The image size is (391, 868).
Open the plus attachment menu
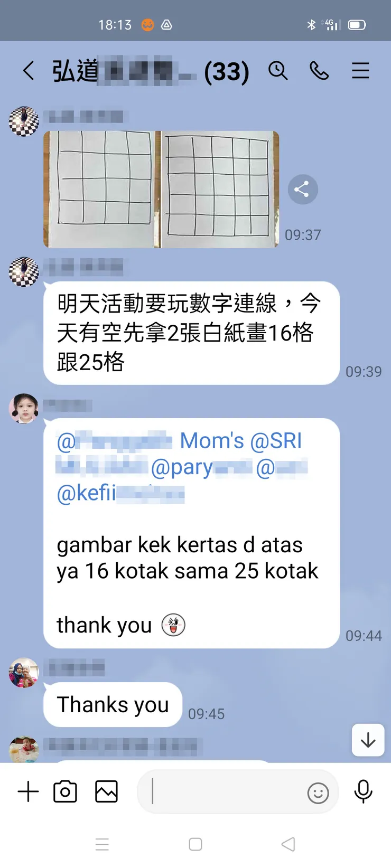coord(29,792)
